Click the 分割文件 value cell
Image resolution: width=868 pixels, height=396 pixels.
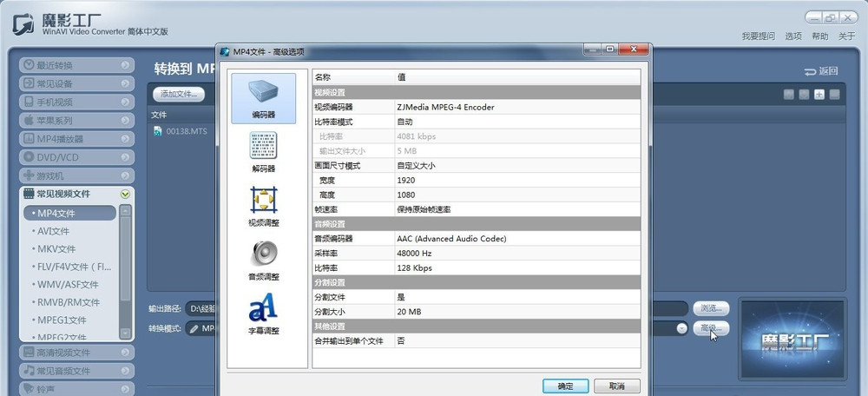pos(519,296)
